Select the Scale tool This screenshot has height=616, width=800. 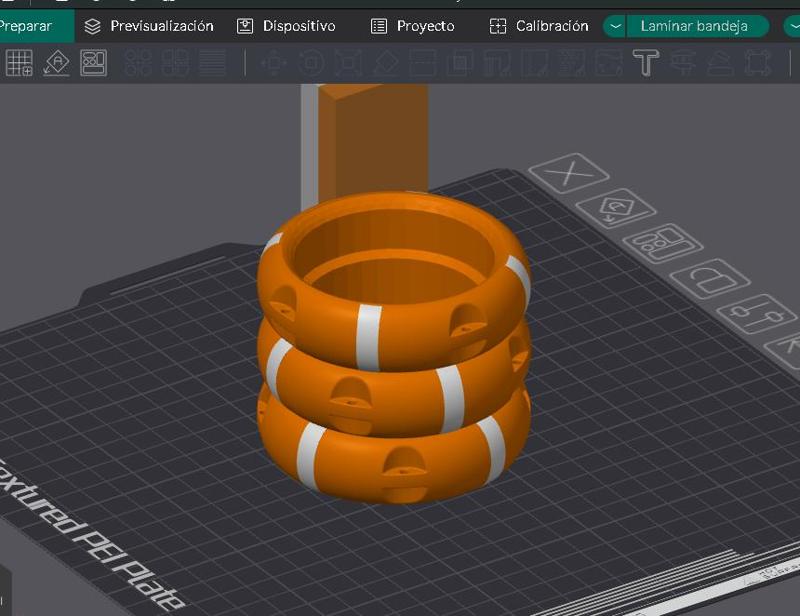348,63
